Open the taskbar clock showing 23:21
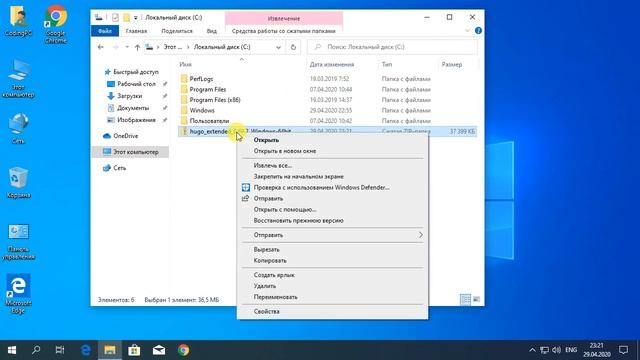Viewport: 640px width, 360px height. click(596, 350)
